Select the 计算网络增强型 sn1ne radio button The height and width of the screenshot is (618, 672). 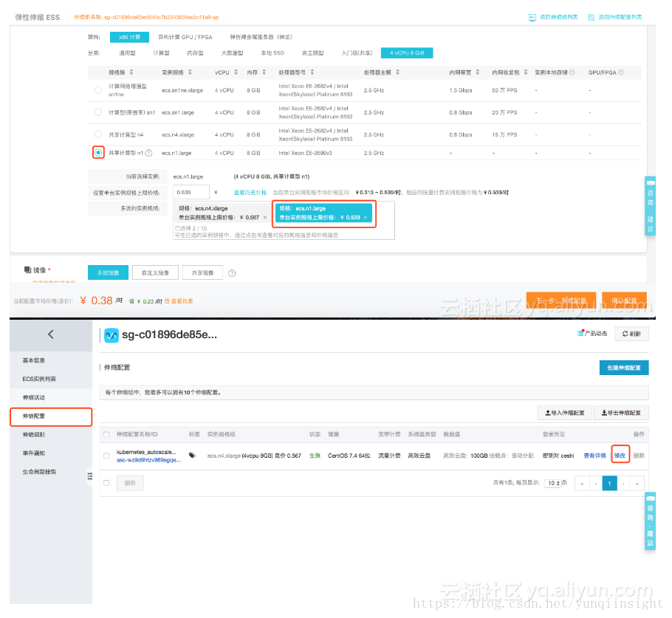pos(98,90)
